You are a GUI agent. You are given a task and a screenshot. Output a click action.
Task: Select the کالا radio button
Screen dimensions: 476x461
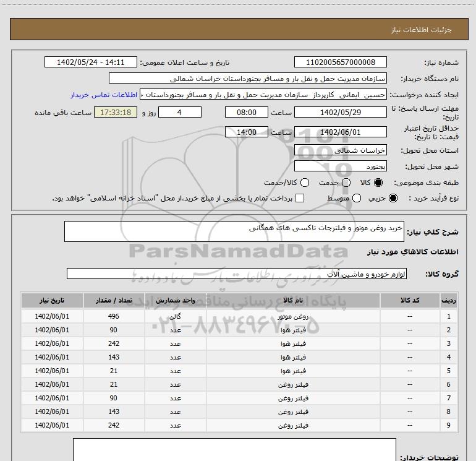tap(378, 183)
